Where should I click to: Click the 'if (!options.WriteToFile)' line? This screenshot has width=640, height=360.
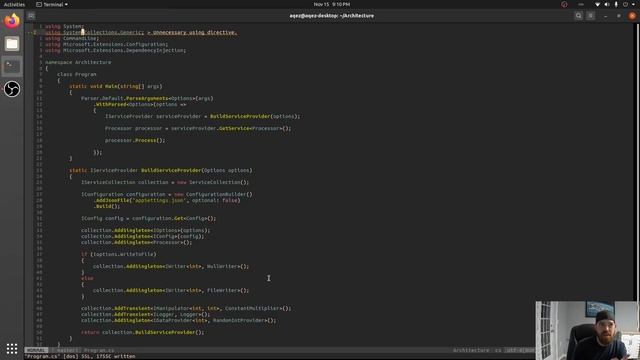(118, 254)
